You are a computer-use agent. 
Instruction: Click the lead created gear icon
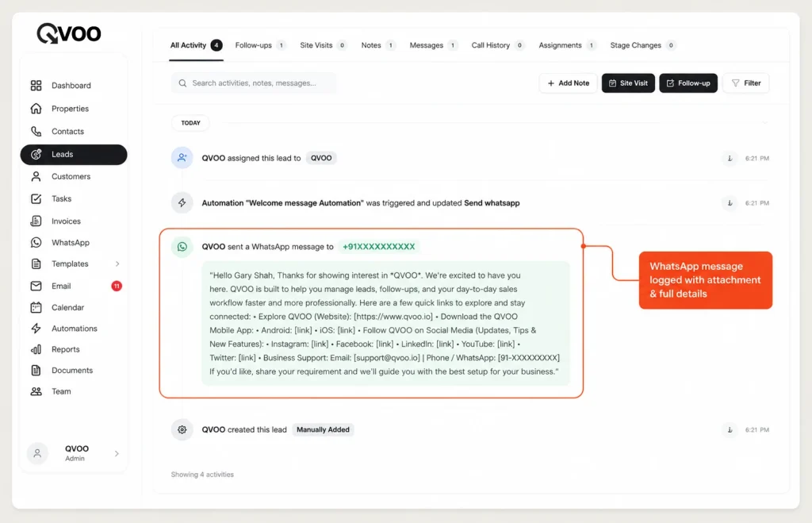click(x=182, y=429)
